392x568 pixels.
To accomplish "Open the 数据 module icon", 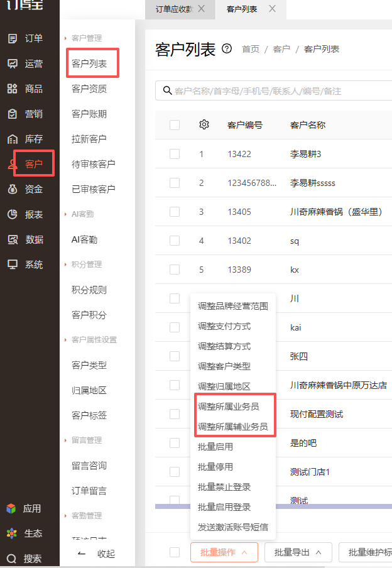I will (13, 239).
